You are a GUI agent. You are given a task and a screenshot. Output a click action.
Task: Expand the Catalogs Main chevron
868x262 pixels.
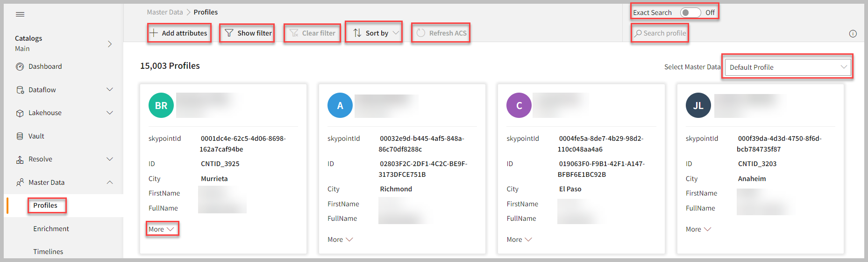110,44
